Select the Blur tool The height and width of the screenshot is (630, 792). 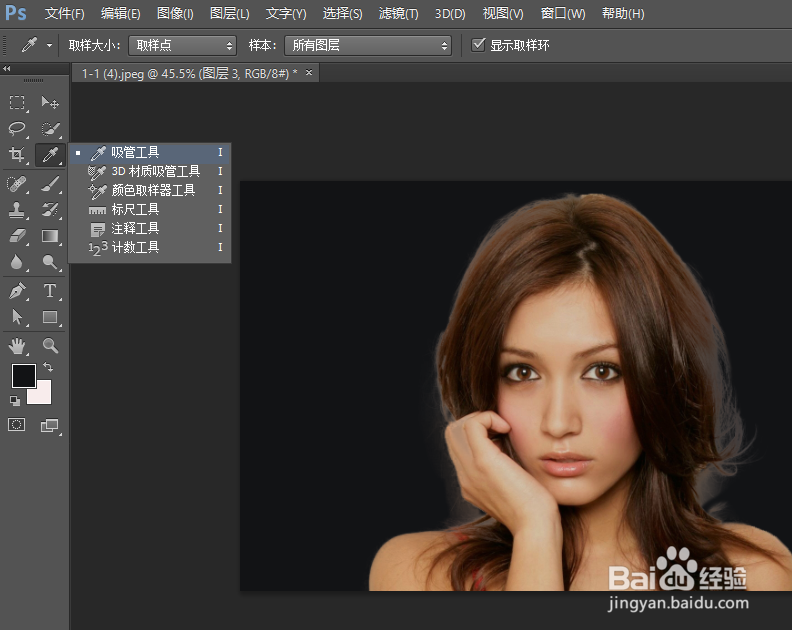click(17, 262)
